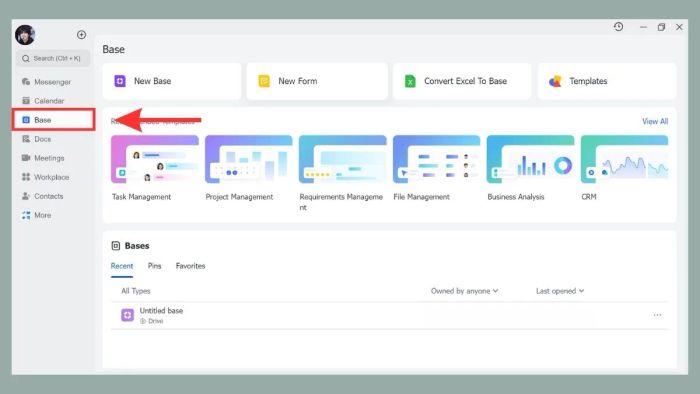The image size is (700, 394).
Task: Select Business Analysis template thumbnail
Action: click(530, 159)
